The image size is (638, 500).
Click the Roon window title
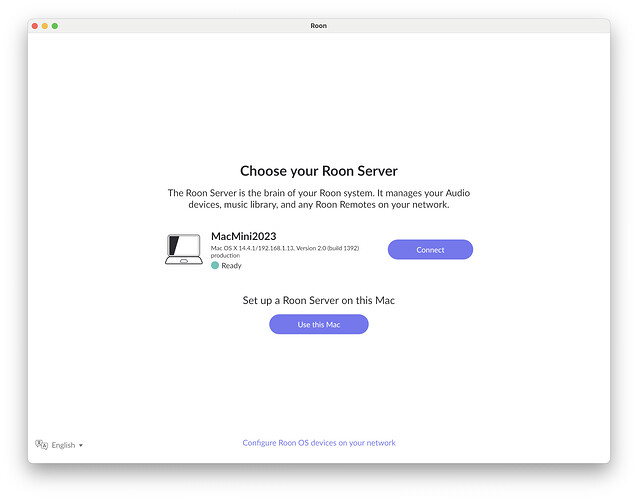click(319, 26)
